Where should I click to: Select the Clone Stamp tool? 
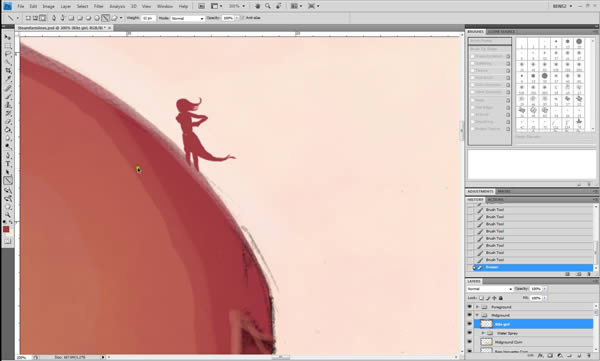(x=8, y=105)
